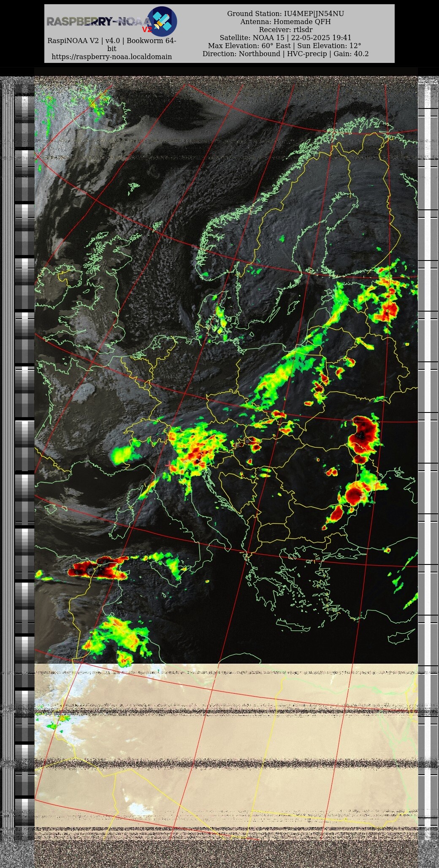Image resolution: width=439 pixels, height=868 pixels.
Task: Click the 'Satellite: NOAA 15 | 22-05-2025 19:41' line
Action: pos(285,38)
